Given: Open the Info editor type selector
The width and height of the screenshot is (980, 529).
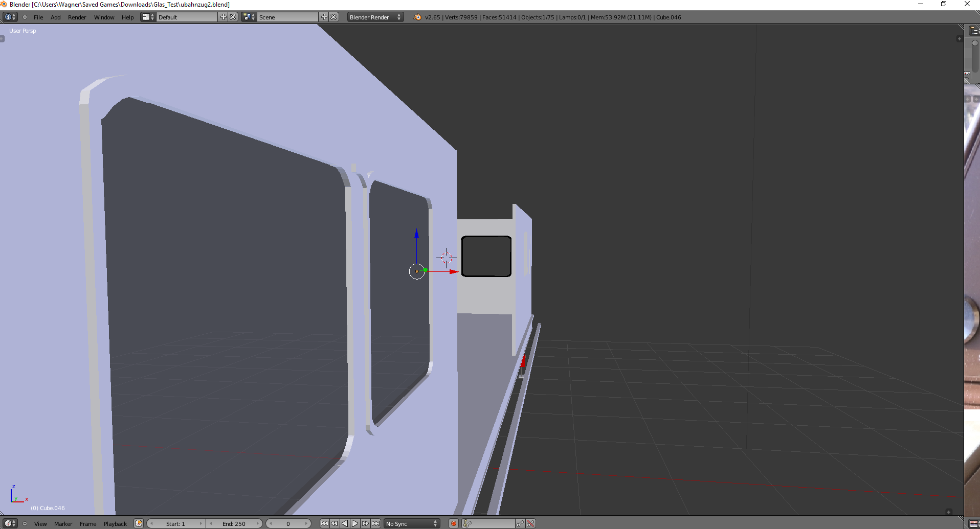Looking at the screenshot, I should 10,17.
